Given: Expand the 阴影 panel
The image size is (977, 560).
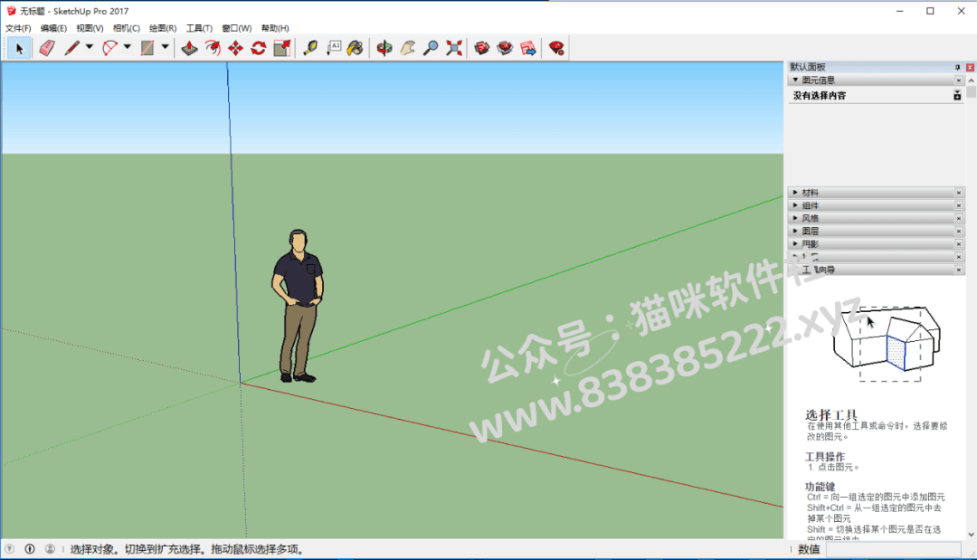Looking at the screenshot, I should (x=795, y=243).
